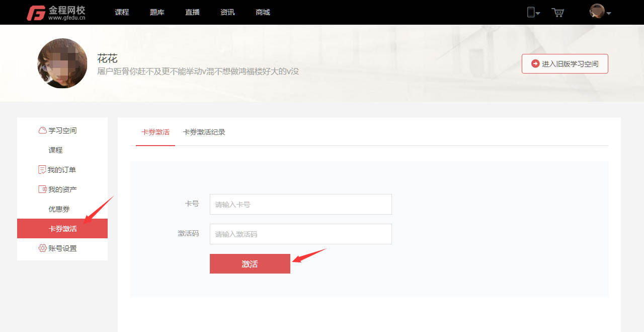Click the 账号设置 gear icon
644x332 pixels.
coord(42,248)
